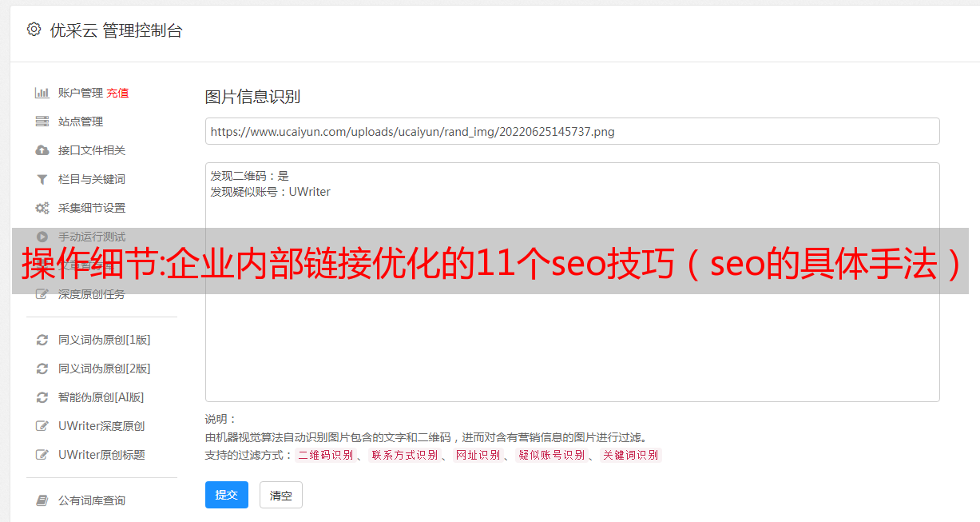Screen dimensions: 980x522
Task: Click the refresh icon next to 同义词伪原创[1版]
Action: [42, 340]
